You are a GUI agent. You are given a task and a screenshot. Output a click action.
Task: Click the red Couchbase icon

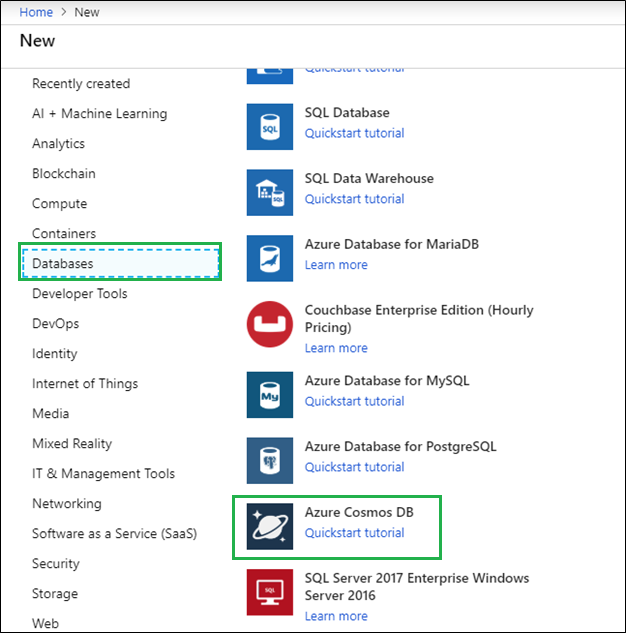tap(270, 324)
